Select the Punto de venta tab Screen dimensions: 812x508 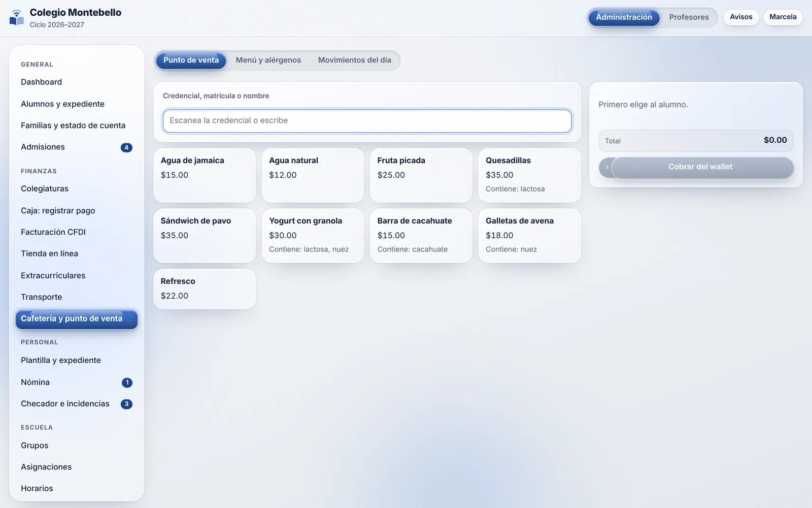tap(191, 60)
